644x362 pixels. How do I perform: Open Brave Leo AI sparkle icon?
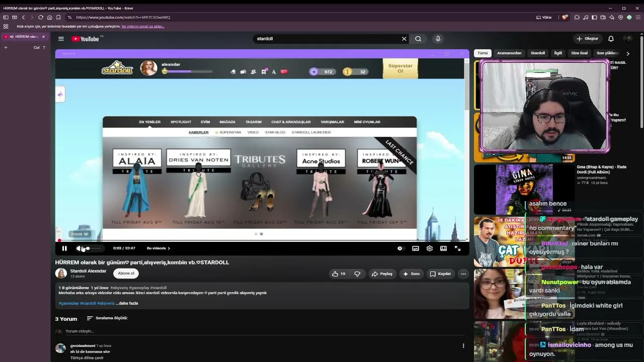[612, 17]
